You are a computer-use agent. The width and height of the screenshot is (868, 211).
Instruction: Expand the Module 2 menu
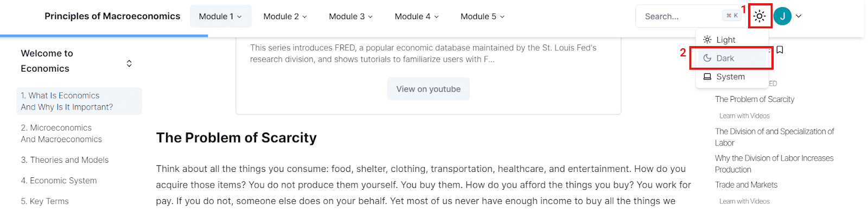[285, 16]
